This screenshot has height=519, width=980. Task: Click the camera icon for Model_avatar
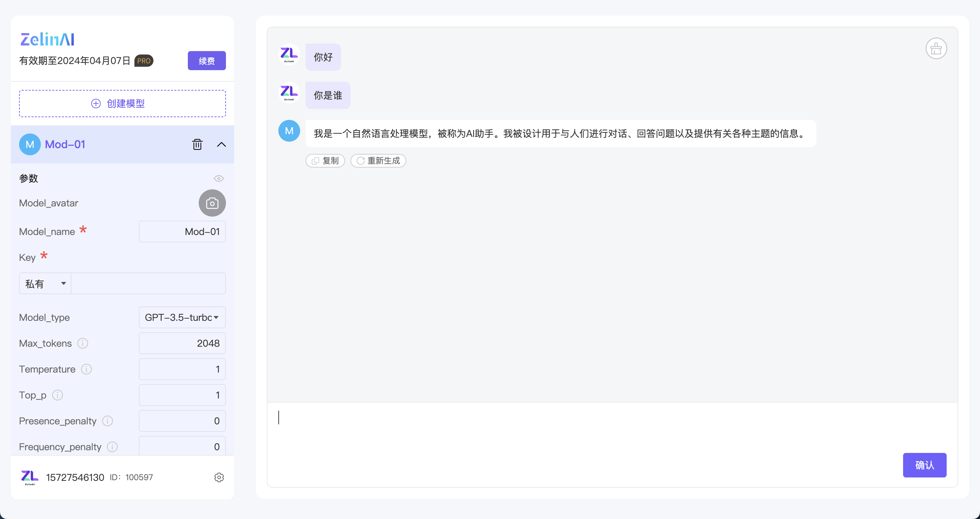pos(212,203)
